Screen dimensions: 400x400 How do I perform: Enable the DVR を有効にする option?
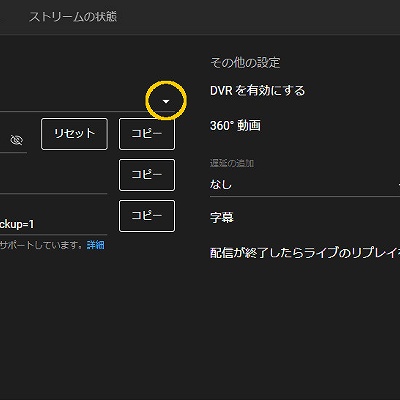click(257, 91)
